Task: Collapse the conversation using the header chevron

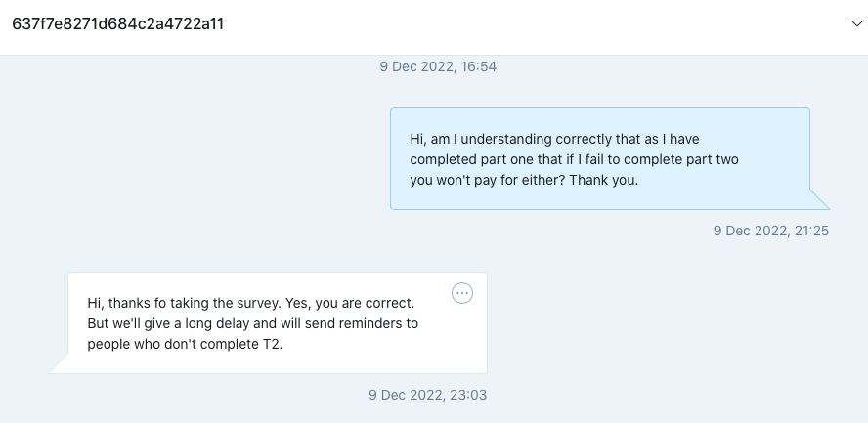Action: [856, 23]
